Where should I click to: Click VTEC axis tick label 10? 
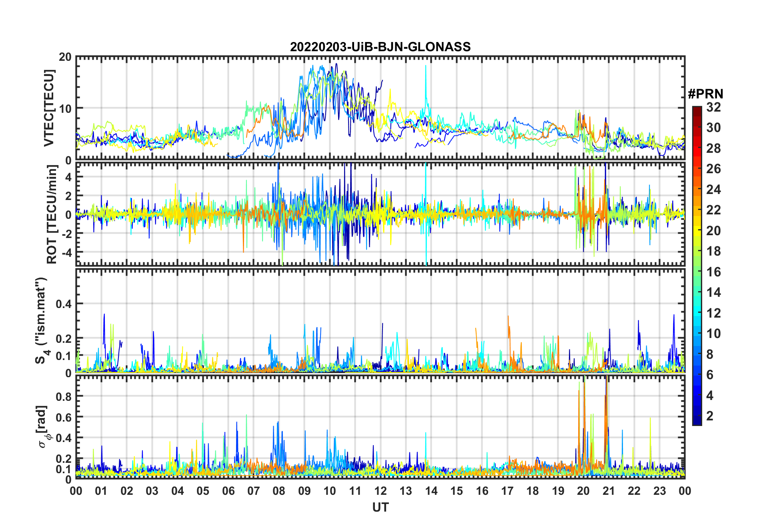[65, 108]
